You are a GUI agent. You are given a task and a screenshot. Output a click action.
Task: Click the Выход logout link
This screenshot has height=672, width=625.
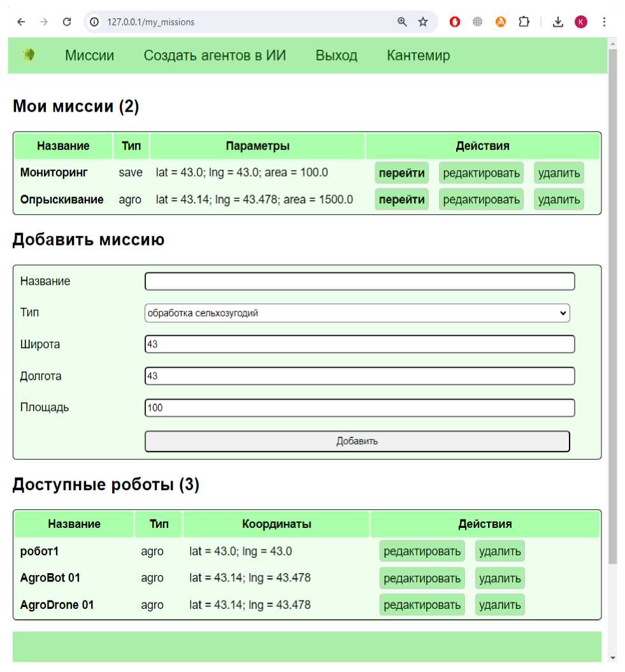(x=336, y=55)
